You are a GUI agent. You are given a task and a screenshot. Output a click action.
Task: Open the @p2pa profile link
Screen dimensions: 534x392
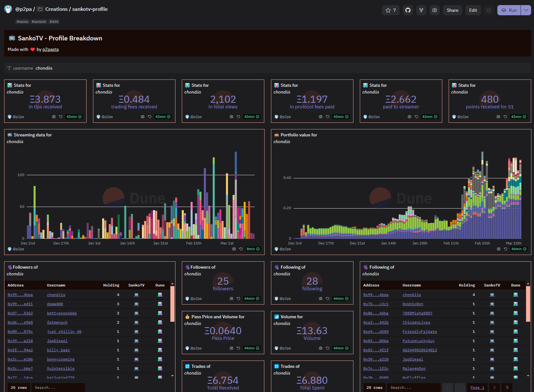click(x=24, y=9)
